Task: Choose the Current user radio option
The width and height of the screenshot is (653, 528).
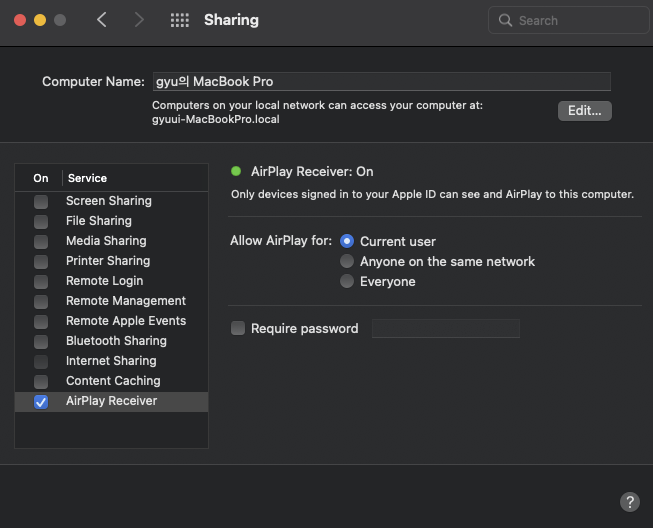Action: coord(346,241)
